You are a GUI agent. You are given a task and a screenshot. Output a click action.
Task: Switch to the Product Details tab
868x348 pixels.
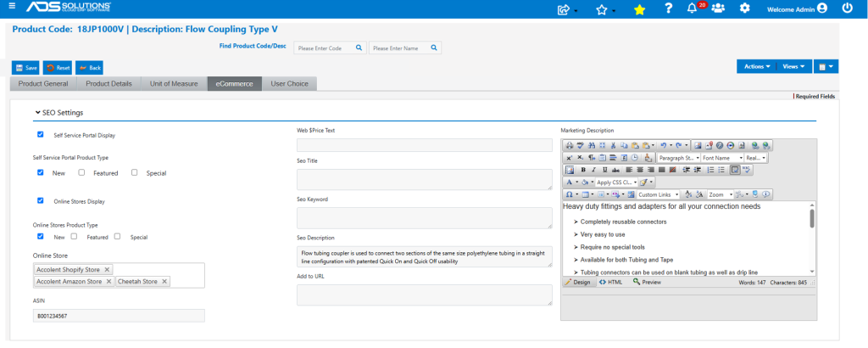coord(108,84)
